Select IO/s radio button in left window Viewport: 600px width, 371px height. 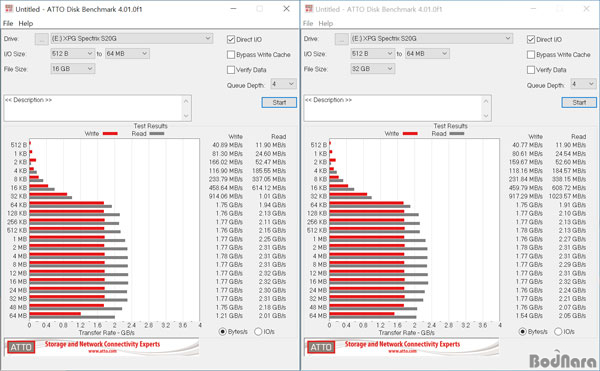click(258, 332)
